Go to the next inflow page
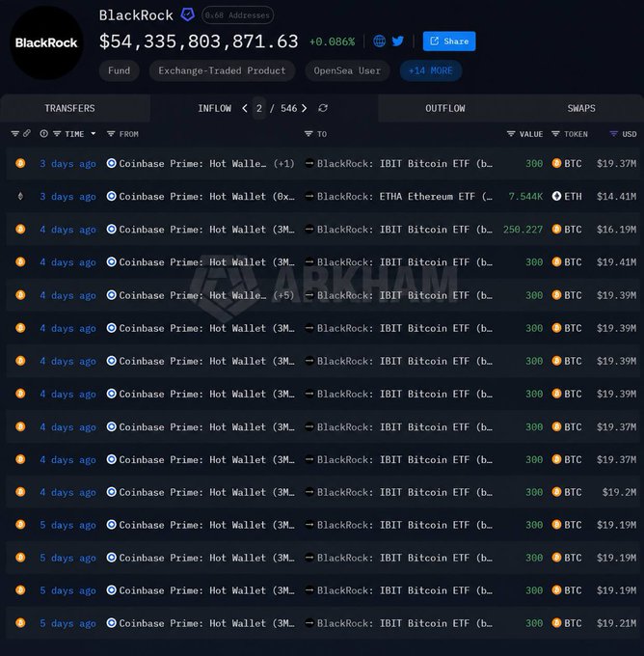Viewport: 644px width, 656px height. click(304, 108)
